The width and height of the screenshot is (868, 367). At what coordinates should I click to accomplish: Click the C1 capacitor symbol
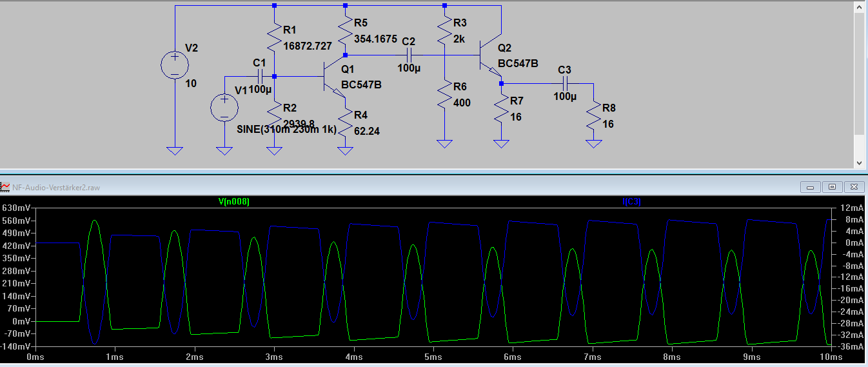point(261,76)
